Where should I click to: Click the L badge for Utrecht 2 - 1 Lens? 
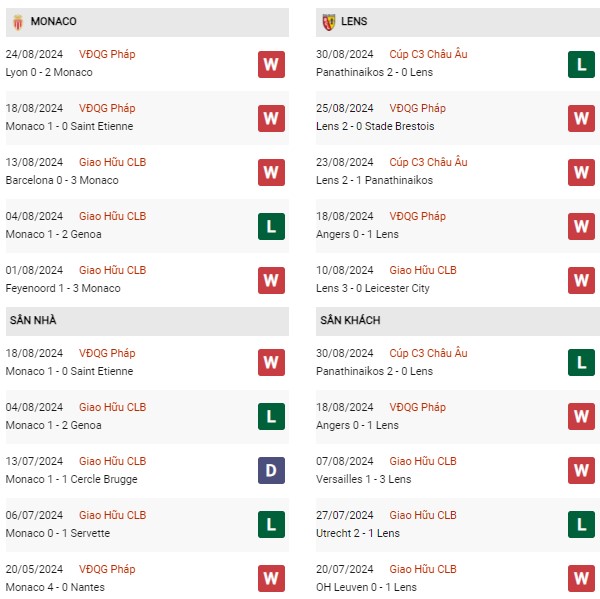click(582, 524)
